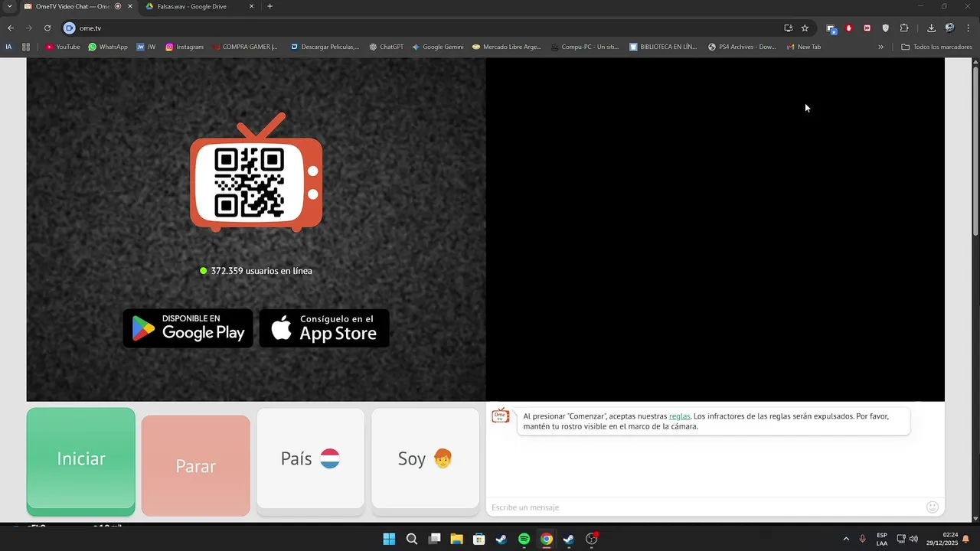980x551 pixels.
Task: Open the ChatGPT bookmark
Action: click(x=386, y=47)
